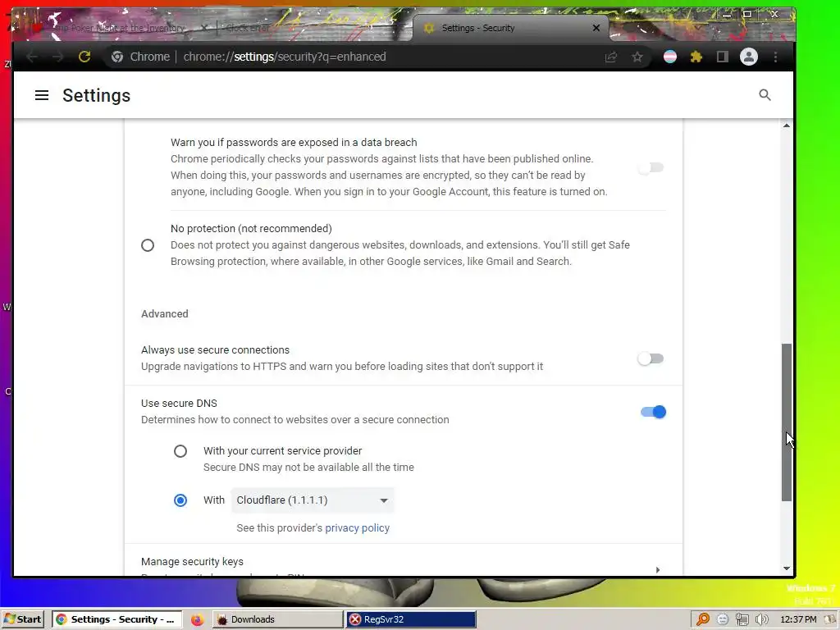The image size is (840, 630).
Task: Open the user profile avatar
Action: (x=748, y=57)
